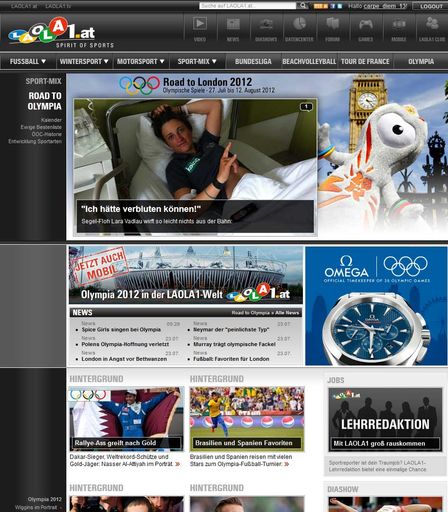Viewport: 448px width, 512px height.
Task: Open the LAOLA1.at link in the top bar
Action: click(x=24, y=6)
